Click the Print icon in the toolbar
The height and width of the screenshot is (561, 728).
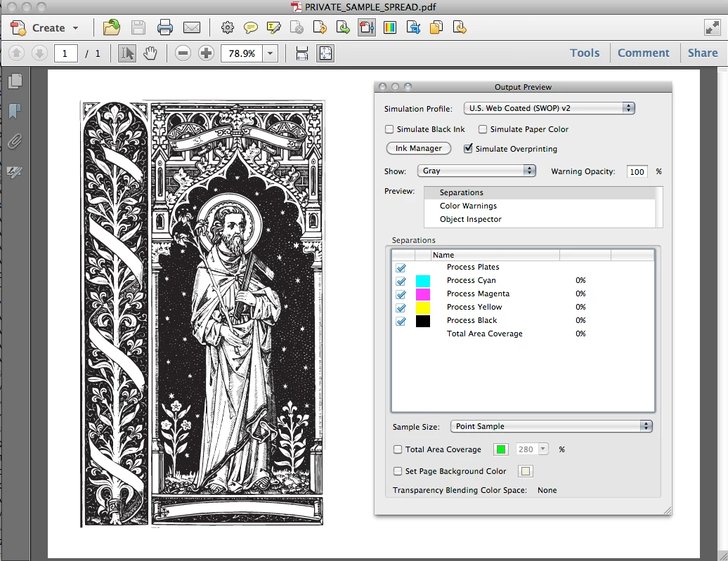pyautogui.click(x=165, y=28)
